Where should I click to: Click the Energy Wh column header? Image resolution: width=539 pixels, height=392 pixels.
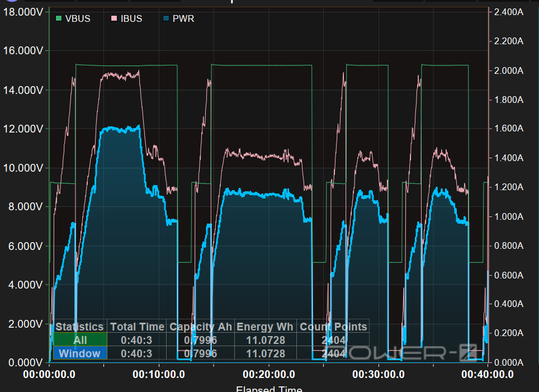[266, 327]
